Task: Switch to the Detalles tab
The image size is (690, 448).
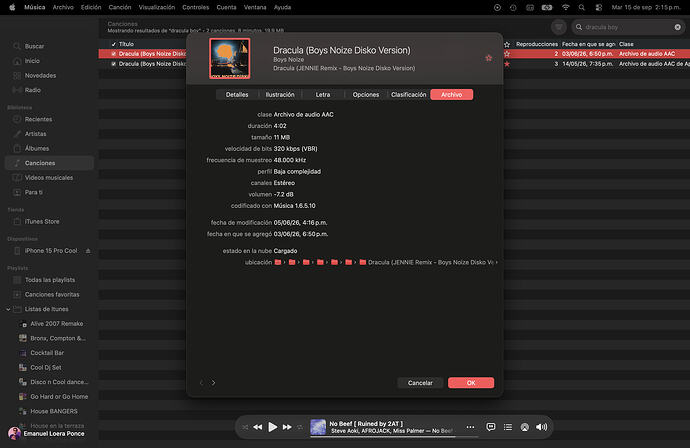Action: pos(237,95)
